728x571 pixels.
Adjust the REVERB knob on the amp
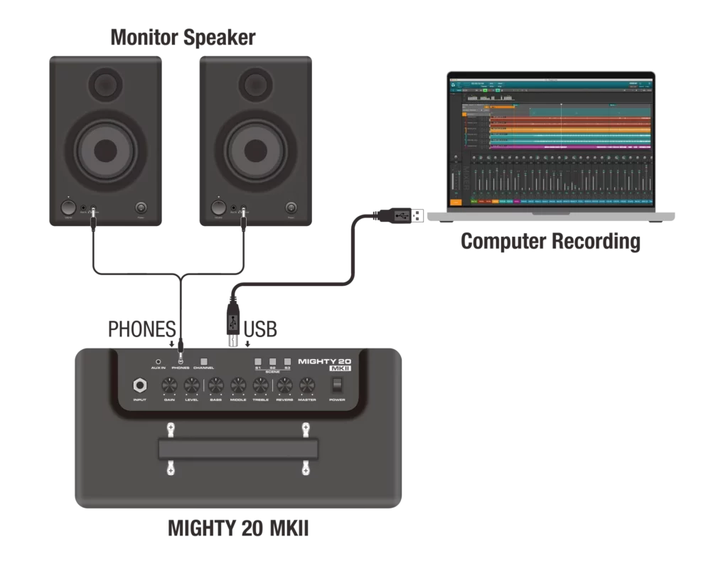tap(284, 385)
